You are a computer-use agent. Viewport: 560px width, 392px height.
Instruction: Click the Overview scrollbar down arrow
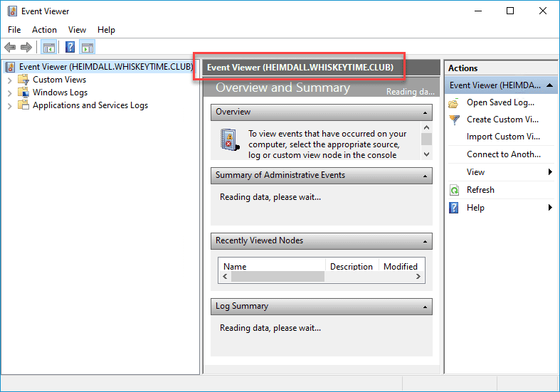coord(426,154)
